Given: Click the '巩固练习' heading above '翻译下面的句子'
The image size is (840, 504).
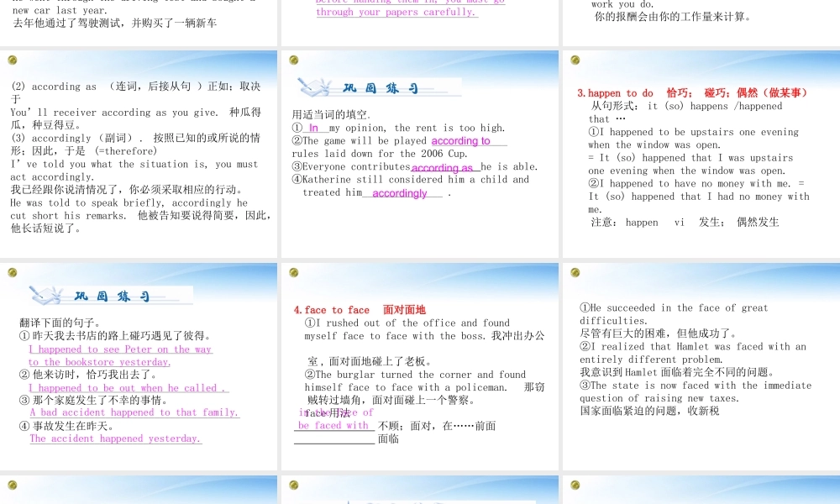Looking at the screenshot, I should tap(112, 297).
